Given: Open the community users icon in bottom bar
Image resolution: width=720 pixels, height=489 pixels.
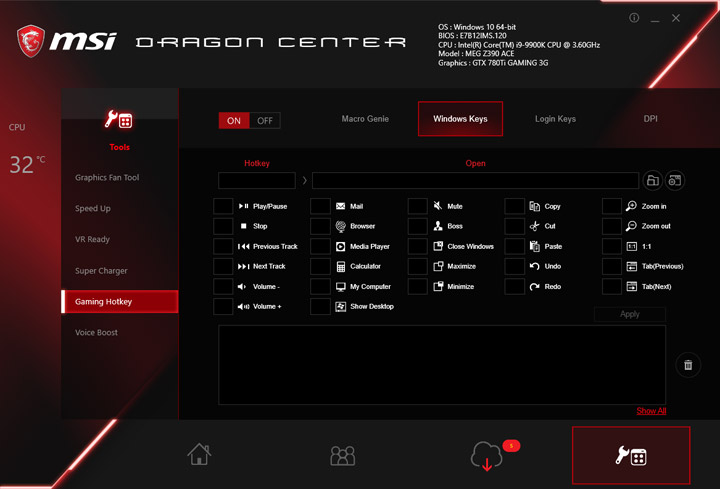Looking at the screenshot, I should (343, 455).
